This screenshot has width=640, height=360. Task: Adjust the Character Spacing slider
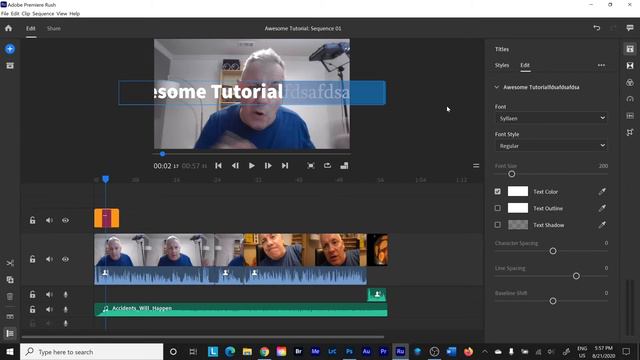[x=553, y=251]
